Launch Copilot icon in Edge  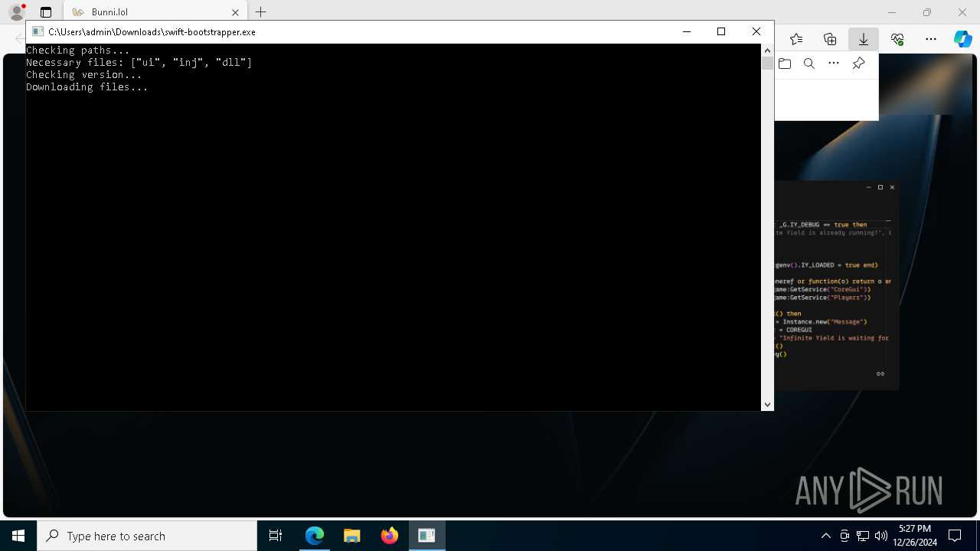coord(963,39)
